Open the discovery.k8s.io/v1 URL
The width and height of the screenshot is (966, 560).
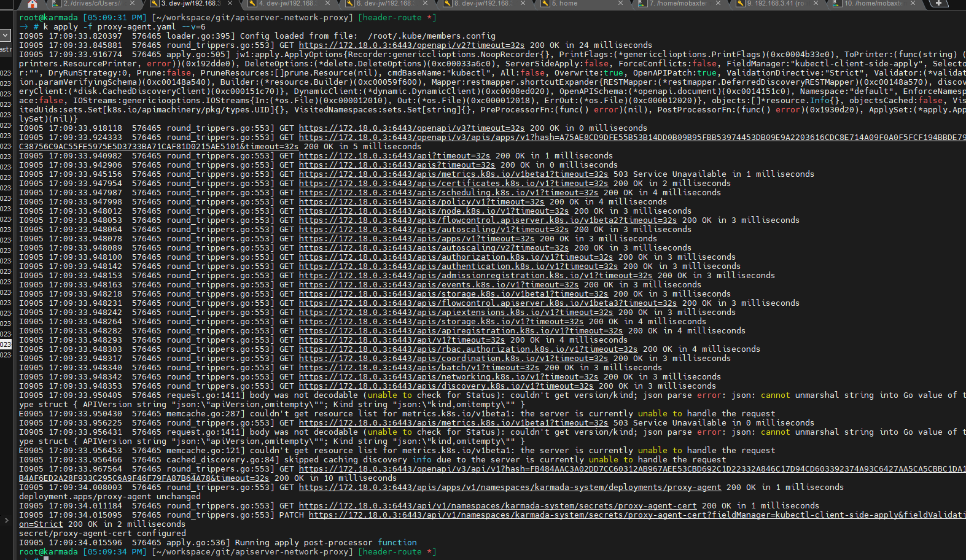(x=446, y=386)
